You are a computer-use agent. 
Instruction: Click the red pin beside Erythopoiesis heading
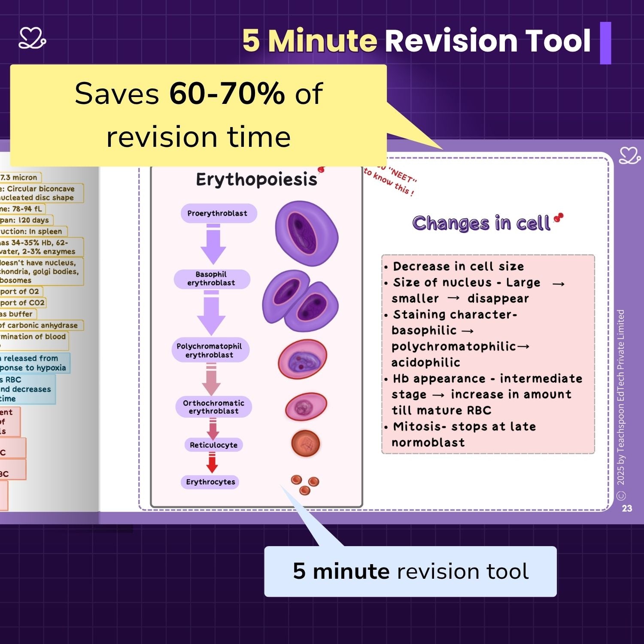[321, 170]
